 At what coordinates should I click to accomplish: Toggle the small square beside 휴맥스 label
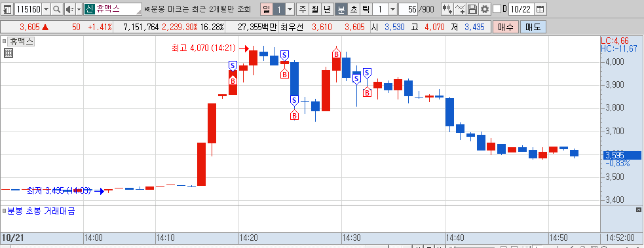(4, 41)
